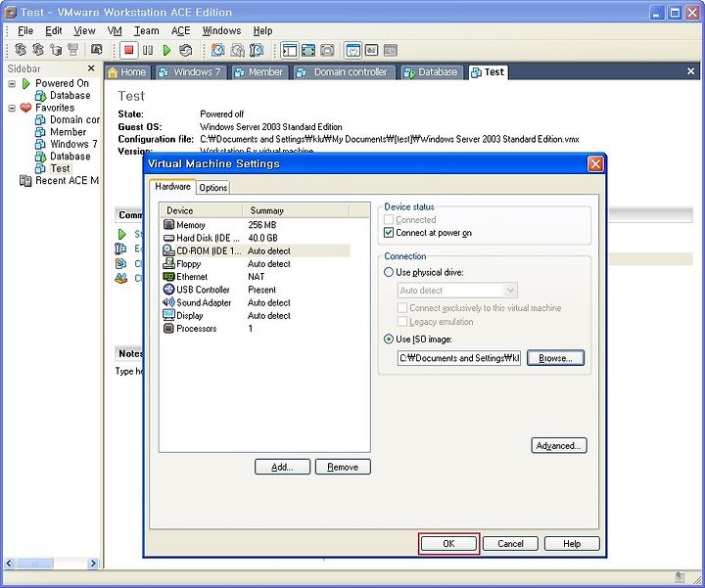Click the Device column header
Viewport: 705px width, 588px height.
click(x=201, y=210)
